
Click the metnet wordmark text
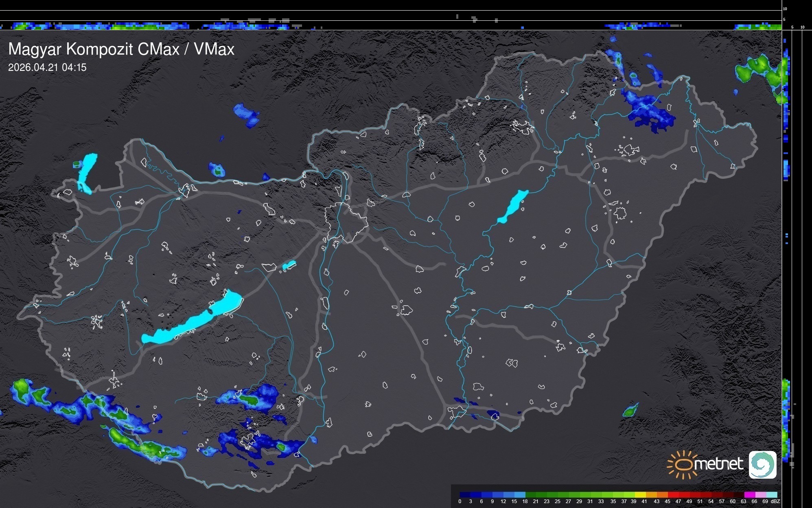718,464
